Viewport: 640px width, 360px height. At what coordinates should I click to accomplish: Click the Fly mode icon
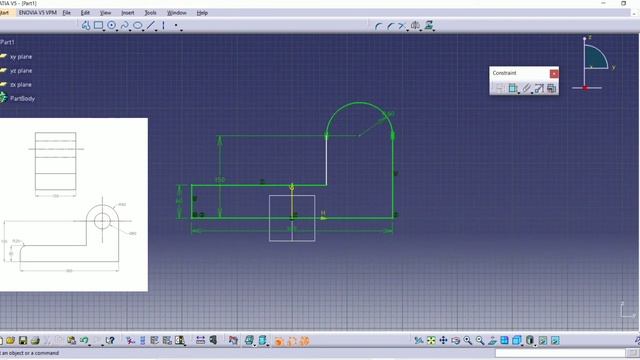pos(418,340)
